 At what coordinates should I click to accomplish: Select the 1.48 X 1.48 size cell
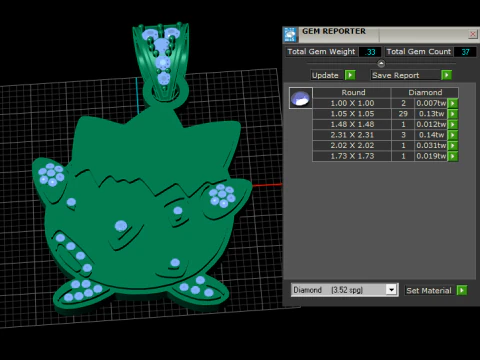pyautogui.click(x=352, y=125)
